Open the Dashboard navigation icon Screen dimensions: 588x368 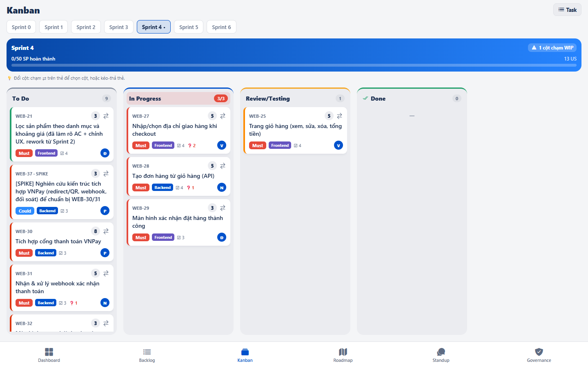pyautogui.click(x=49, y=352)
